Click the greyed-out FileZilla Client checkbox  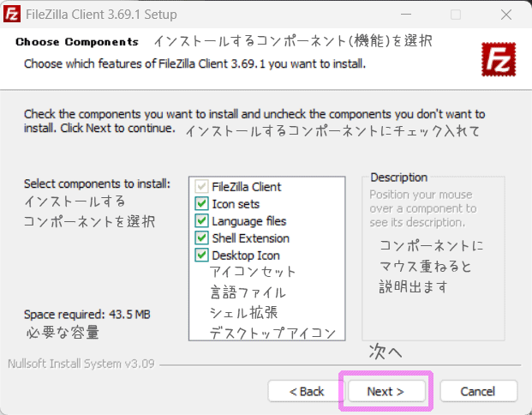(x=201, y=186)
